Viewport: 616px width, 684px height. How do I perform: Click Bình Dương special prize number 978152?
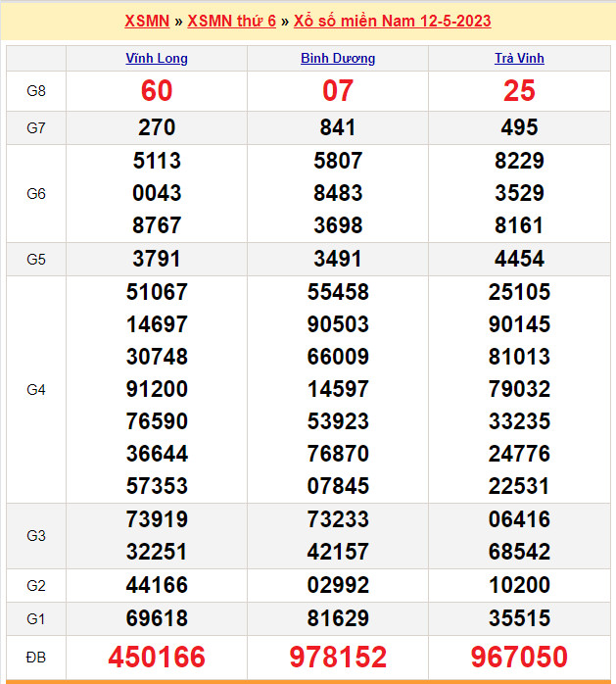[338, 657]
